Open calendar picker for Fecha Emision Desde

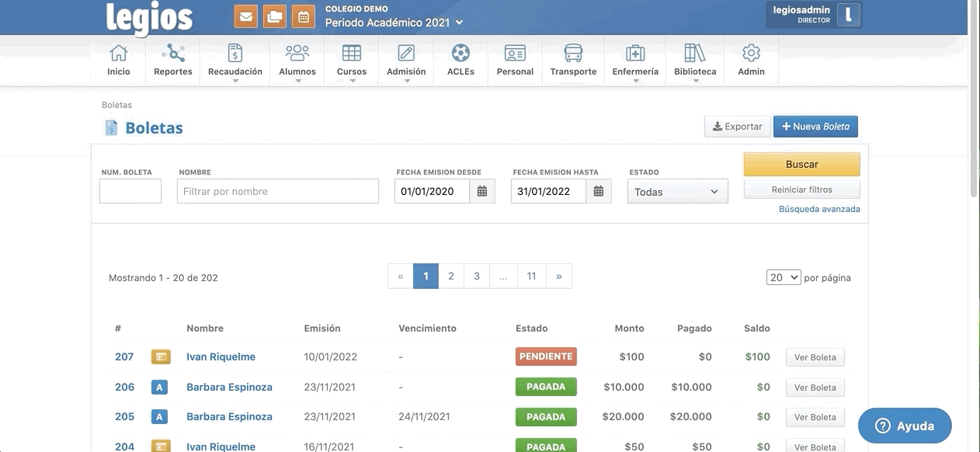point(482,192)
